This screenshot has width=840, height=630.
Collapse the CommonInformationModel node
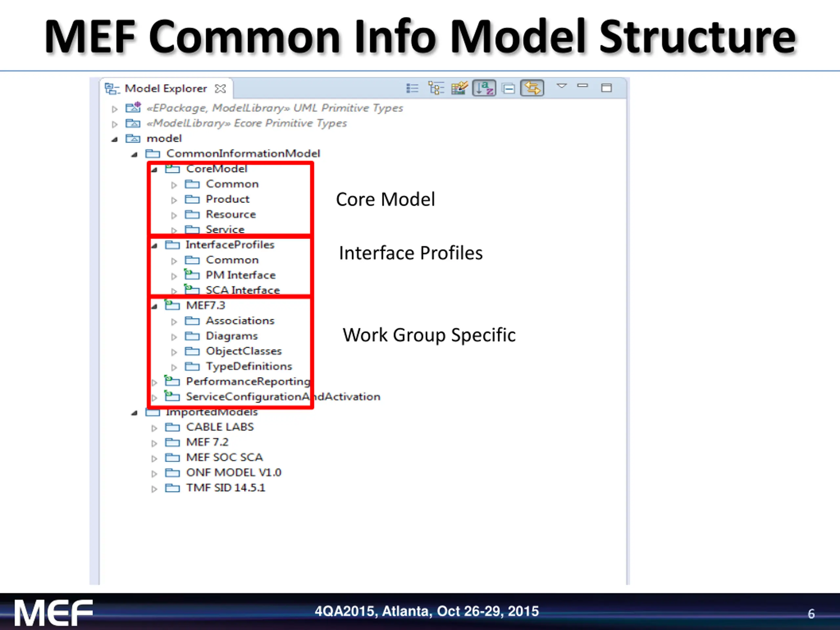coord(134,155)
